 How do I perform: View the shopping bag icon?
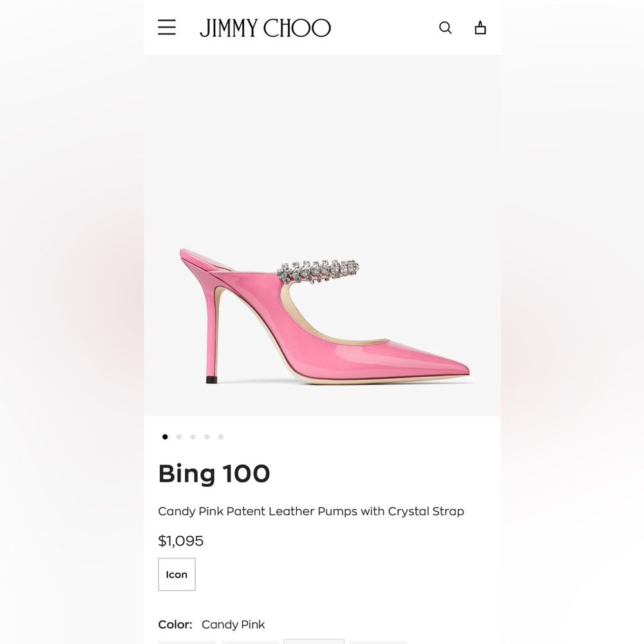coord(480,28)
